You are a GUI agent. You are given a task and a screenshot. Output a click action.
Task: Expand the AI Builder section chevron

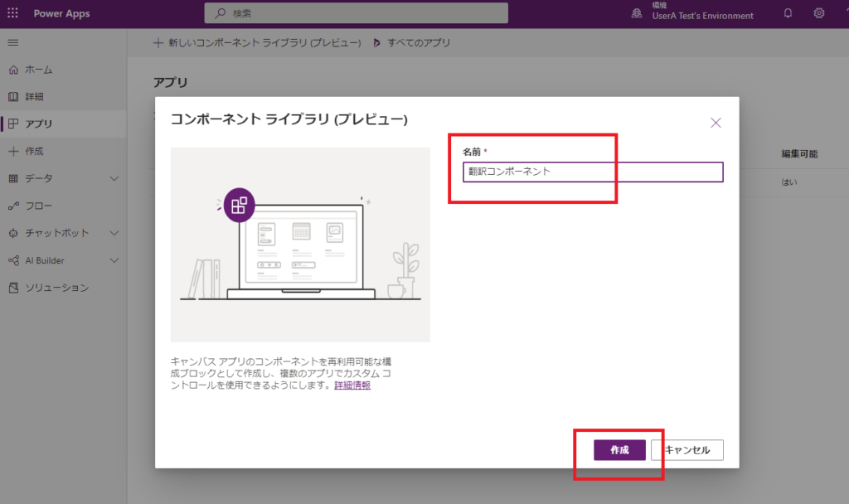click(114, 260)
